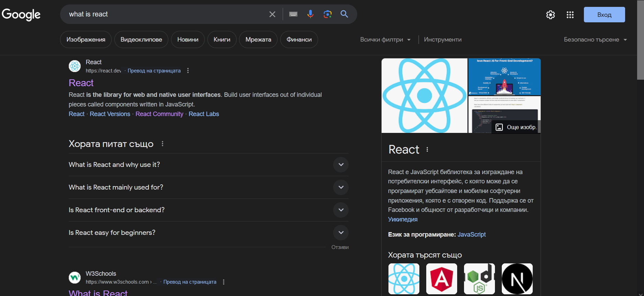Select the Видеоклипове filter tab

[x=141, y=39]
